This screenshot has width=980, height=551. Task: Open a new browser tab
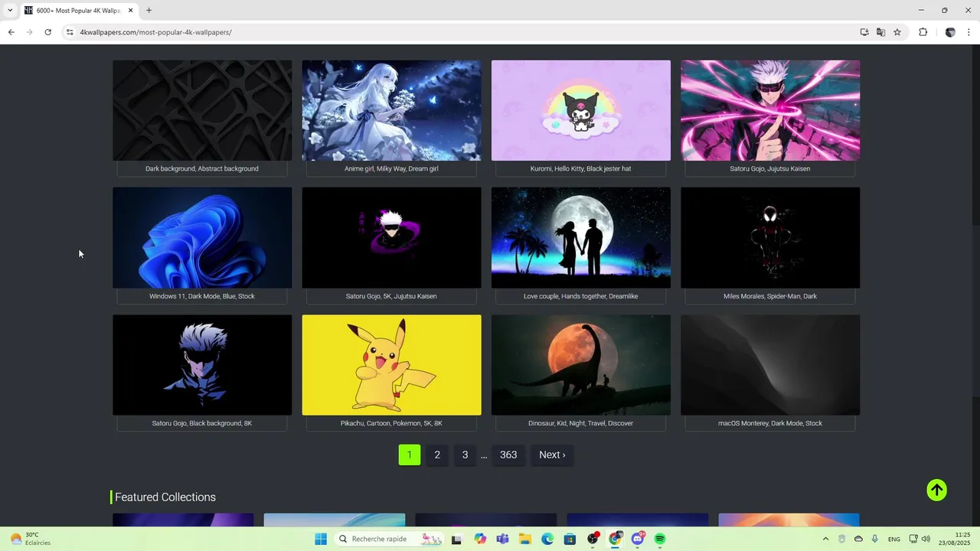click(149, 11)
